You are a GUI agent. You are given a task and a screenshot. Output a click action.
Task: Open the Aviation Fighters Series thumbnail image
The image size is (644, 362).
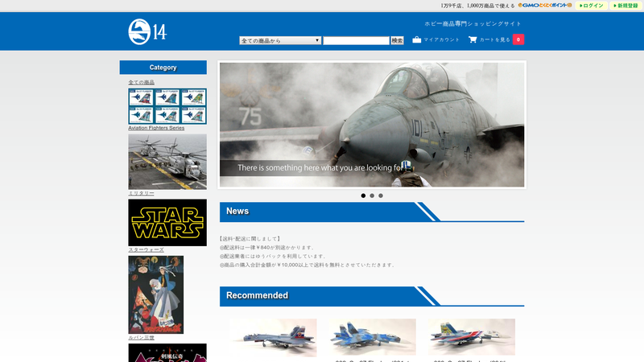[167, 106]
